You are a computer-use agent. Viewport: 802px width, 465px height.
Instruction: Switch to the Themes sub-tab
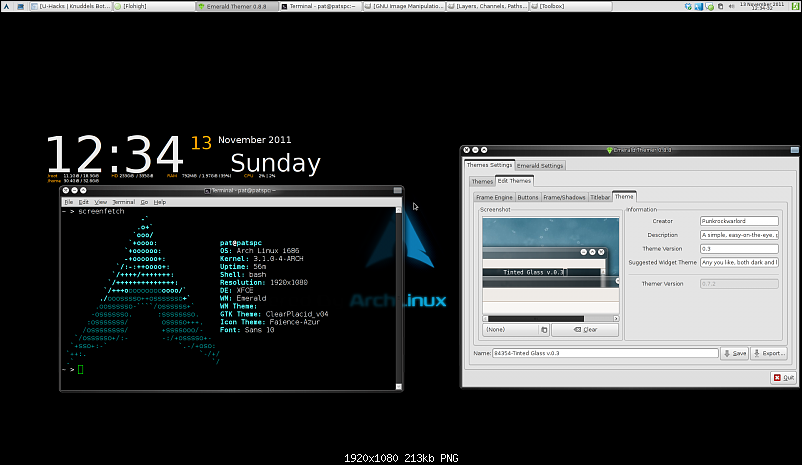coord(482,181)
